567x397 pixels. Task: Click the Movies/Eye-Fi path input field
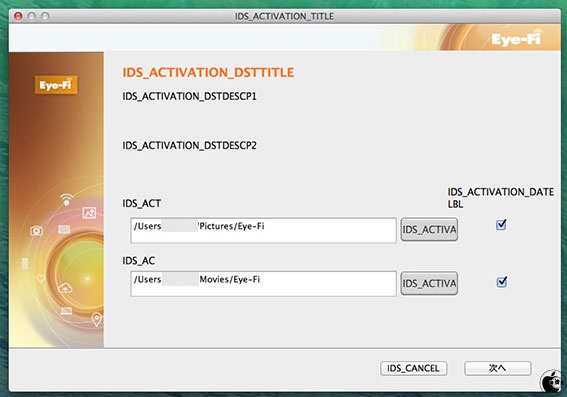click(x=263, y=284)
